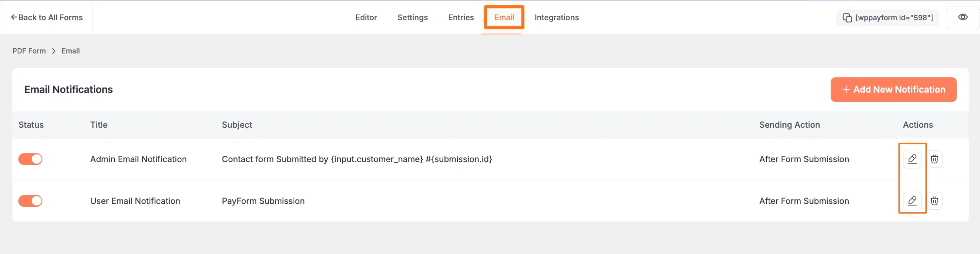Image resolution: width=980 pixels, height=254 pixels.
Task: Click the Admin notification subject text
Action: pyautogui.click(x=357, y=159)
